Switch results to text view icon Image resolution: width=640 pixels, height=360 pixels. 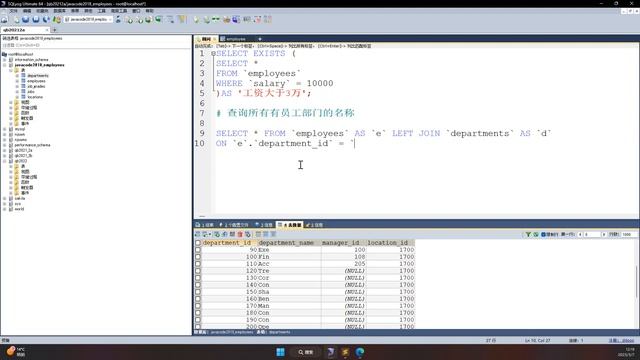click(x=273, y=234)
